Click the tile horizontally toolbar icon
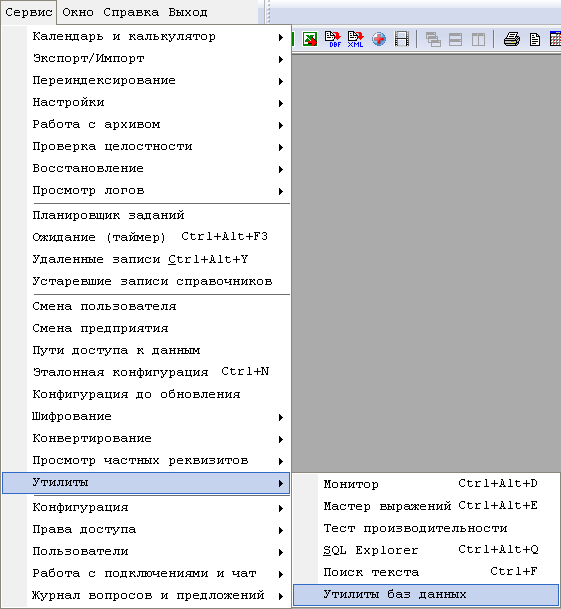Image resolution: width=561 pixels, height=609 pixels. (455, 39)
